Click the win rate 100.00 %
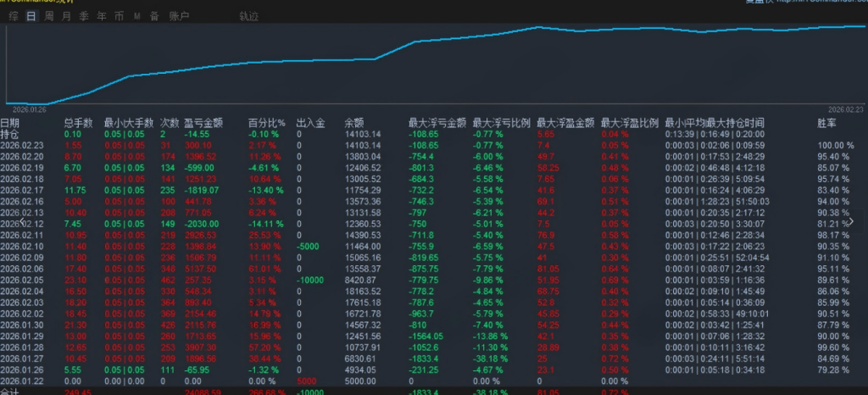This screenshot has height=395, width=868. 836,146
